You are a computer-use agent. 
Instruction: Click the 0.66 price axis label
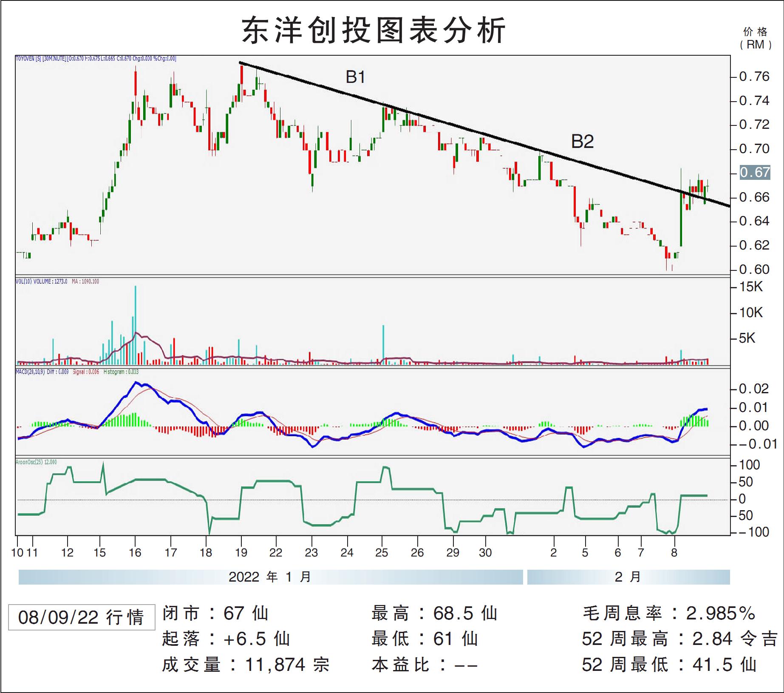[x=754, y=197]
